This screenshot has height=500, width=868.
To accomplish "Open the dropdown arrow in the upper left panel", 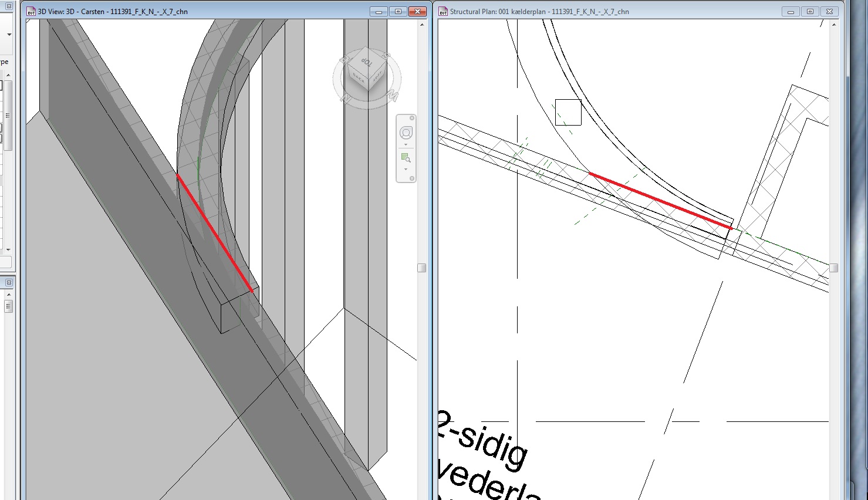I will click(9, 35).
